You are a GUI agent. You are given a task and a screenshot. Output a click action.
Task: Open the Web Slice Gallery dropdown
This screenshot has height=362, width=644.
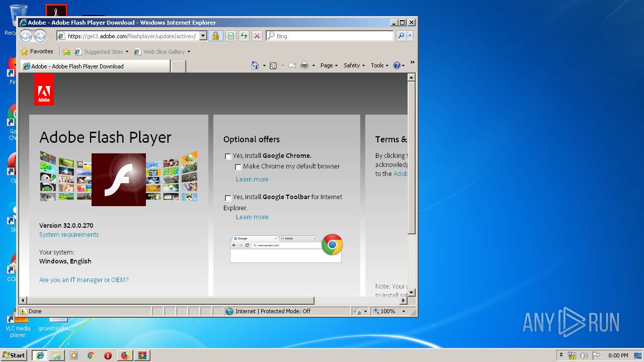189,52
